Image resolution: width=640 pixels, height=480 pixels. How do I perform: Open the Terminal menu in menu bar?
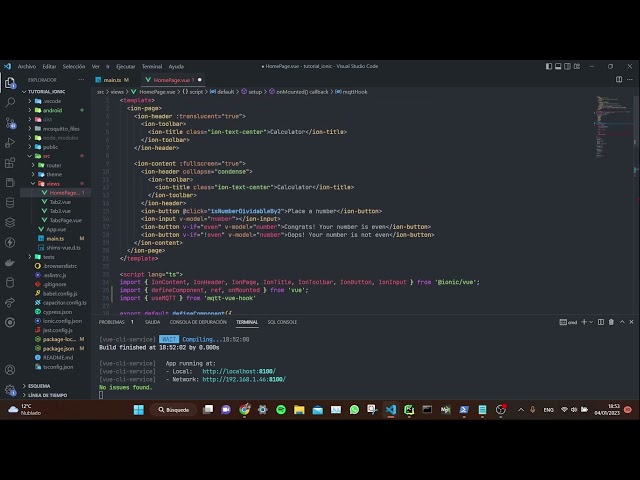pos(152,66)
